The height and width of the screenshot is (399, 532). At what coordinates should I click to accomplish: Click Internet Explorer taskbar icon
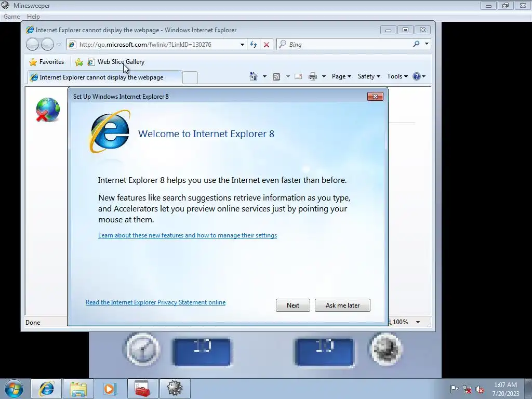[46, 389]
